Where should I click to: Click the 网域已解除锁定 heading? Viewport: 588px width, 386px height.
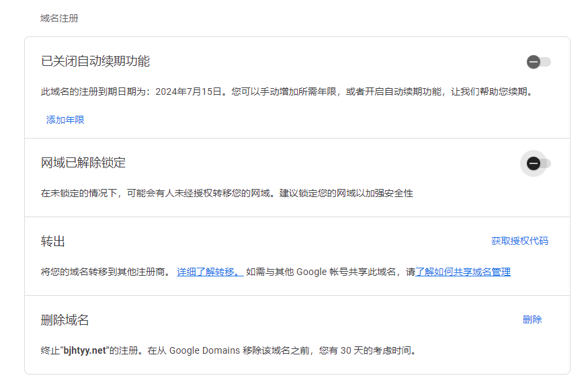[83, 163]
